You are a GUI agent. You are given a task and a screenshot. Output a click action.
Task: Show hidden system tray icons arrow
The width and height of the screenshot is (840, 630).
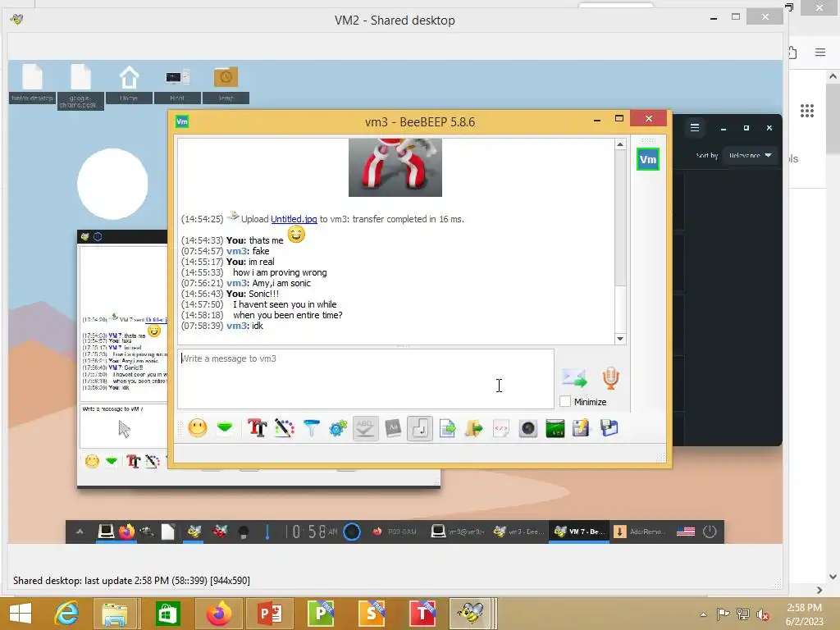click(x=703, y=614)
